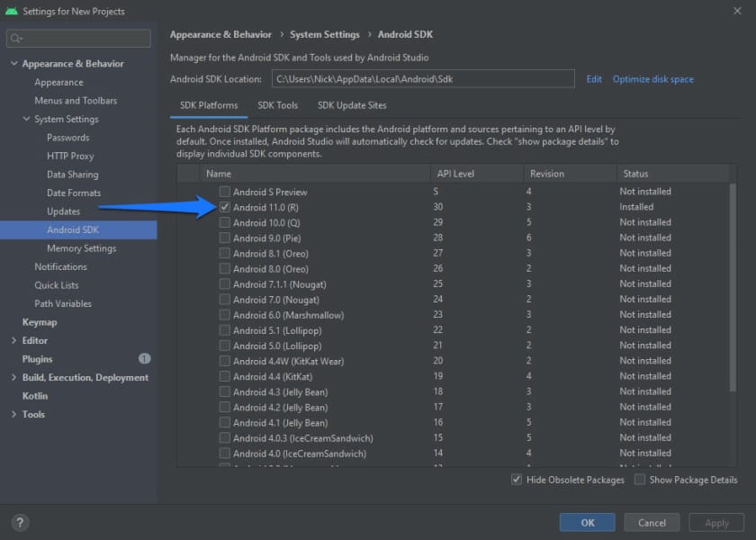756x540 pixels.
Task: Select the SDK Platforms tab
Action: [209, 105]
